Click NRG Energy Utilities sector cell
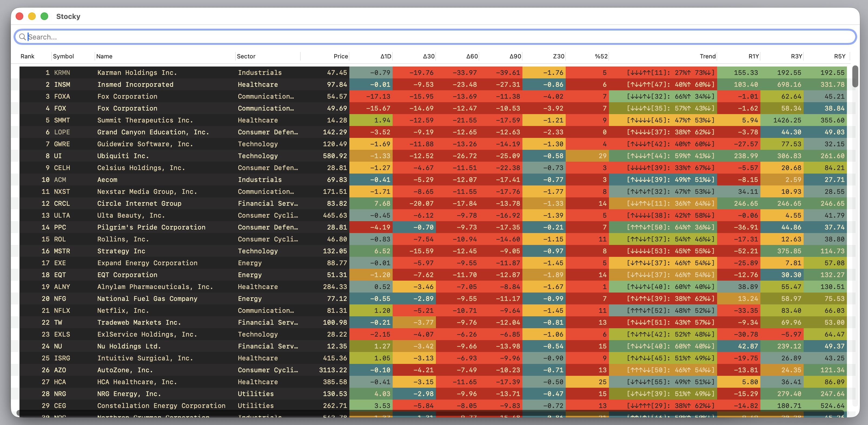This screenshot has width=868, height=425. click(x=256, y=394)
